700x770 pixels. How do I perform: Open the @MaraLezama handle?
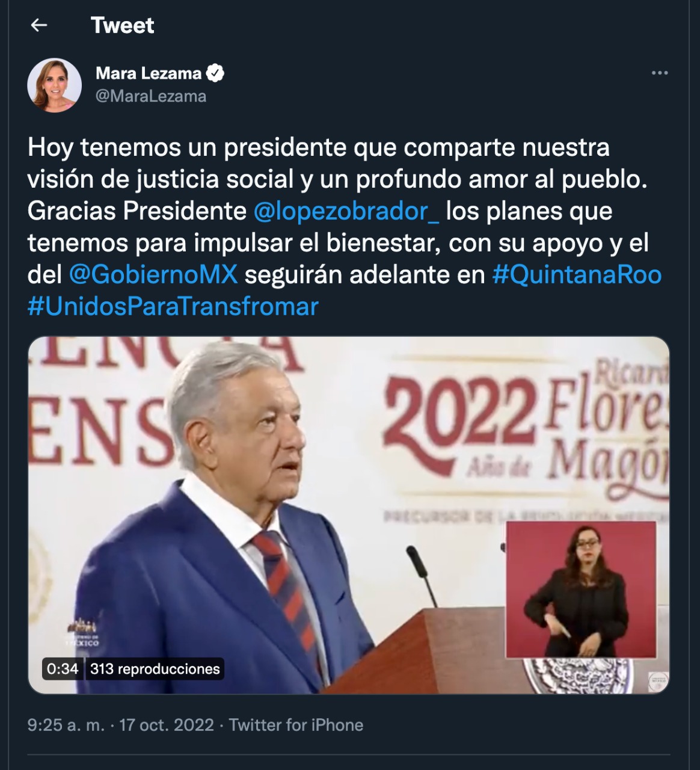[151, 96]
